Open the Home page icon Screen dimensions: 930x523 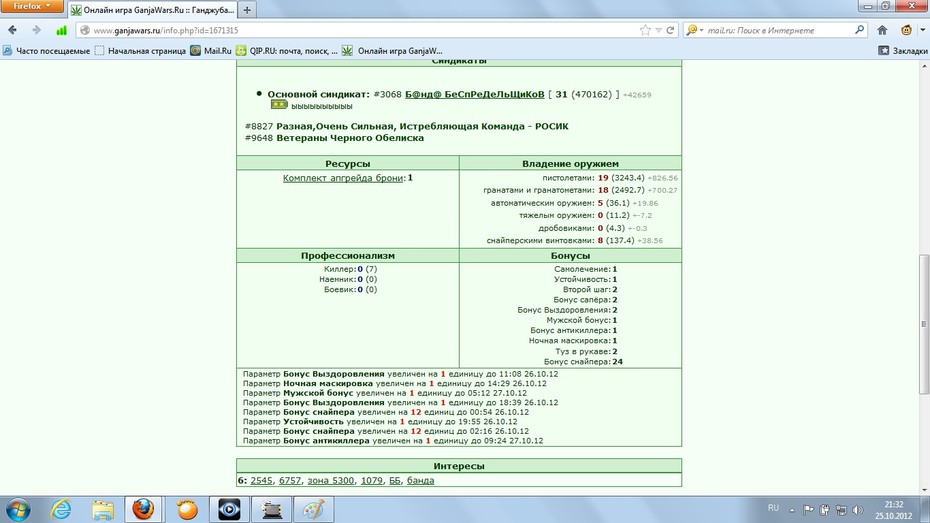coord(883,30)
